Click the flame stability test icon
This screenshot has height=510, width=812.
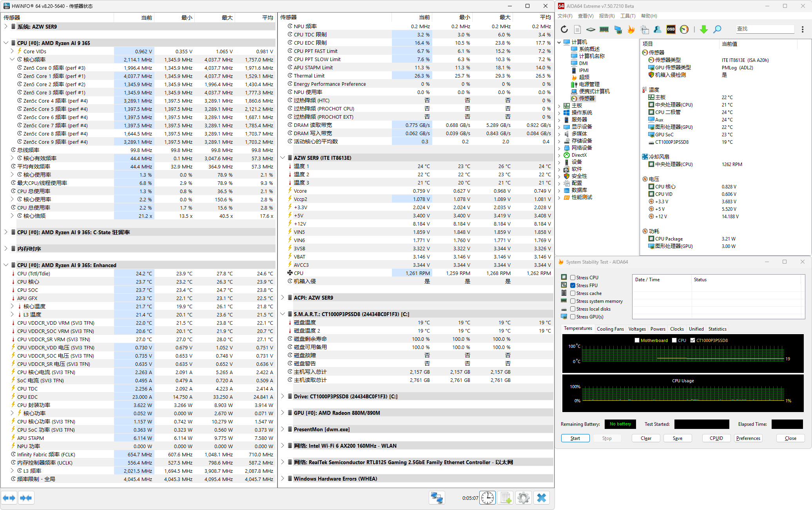(631, 29)
